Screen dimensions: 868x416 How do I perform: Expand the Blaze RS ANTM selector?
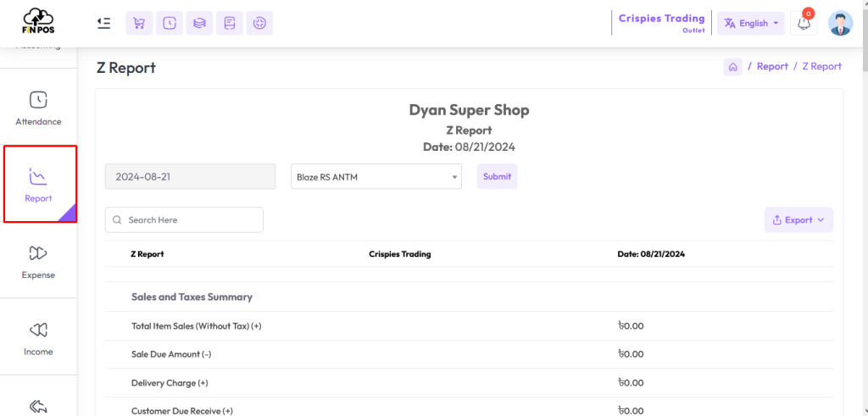[376, 177]
